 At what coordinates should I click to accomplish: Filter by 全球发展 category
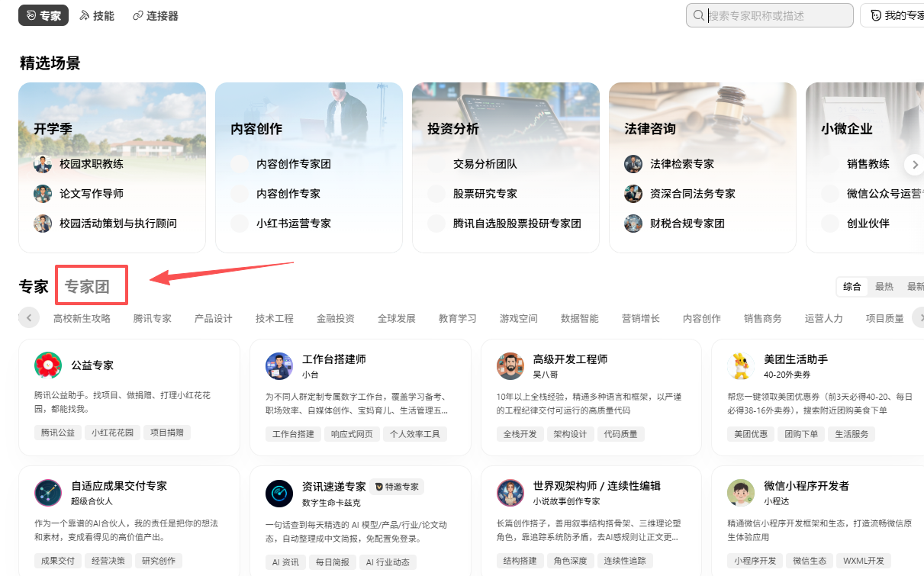point(397,318)
